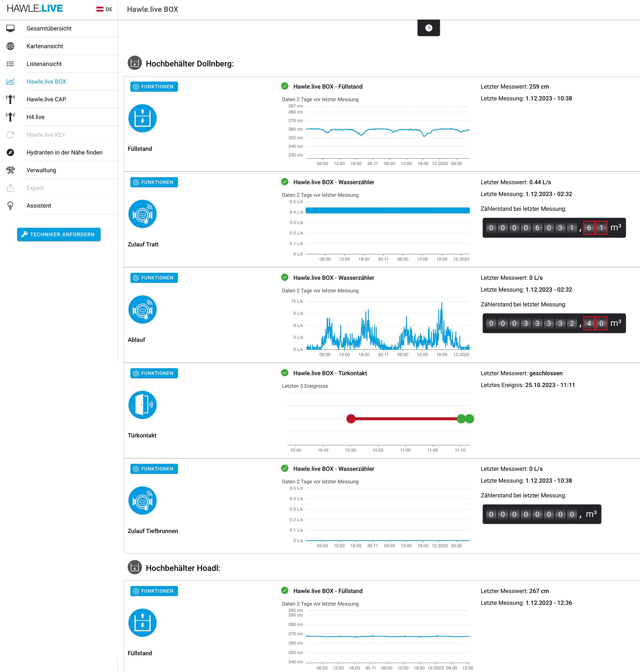Click the Hochbehälter Dollnberg tank icon
This screenshot has height=672, width=640.
tap(135, 63)
